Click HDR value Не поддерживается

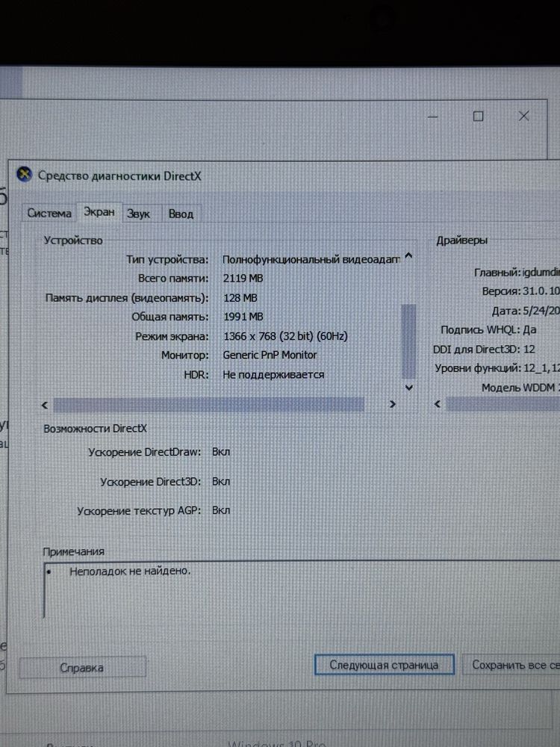click(x=273, y=374)
